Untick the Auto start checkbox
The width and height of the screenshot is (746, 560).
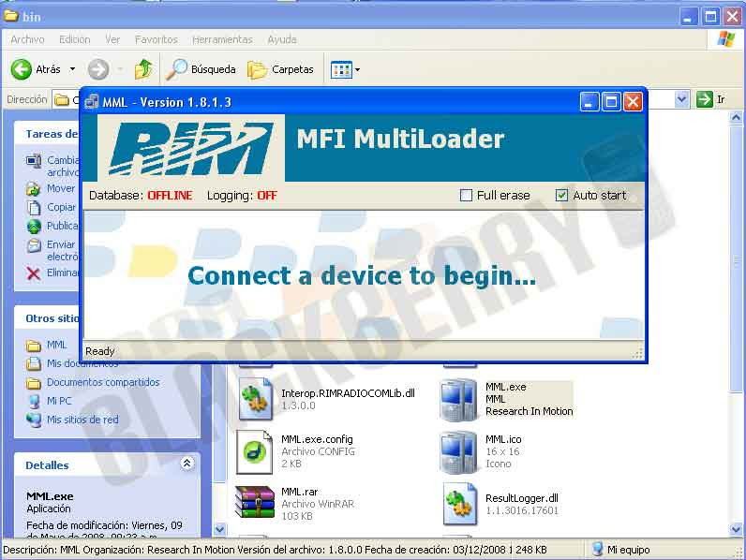(561, 196)
